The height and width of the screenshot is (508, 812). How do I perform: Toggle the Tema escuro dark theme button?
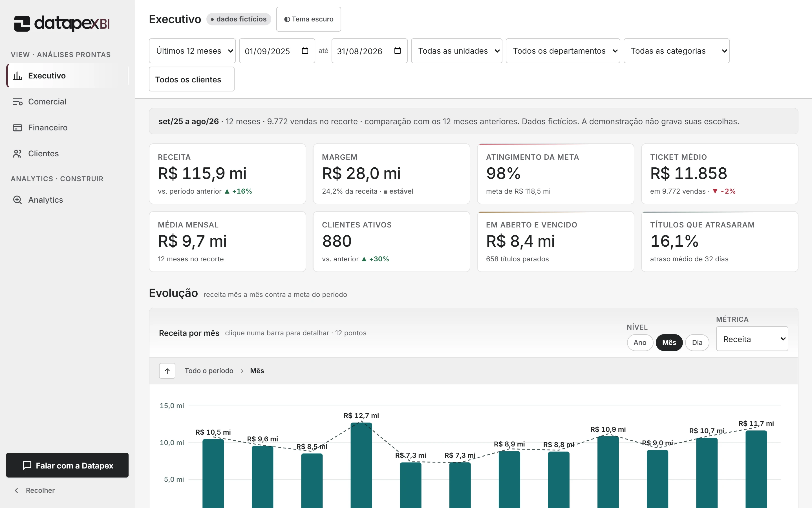pos(309,19)
